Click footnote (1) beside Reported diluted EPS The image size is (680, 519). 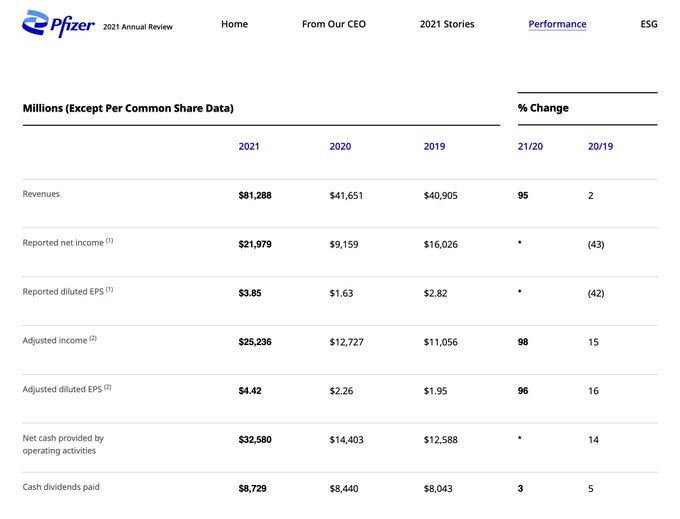click(x=108, y=290)
